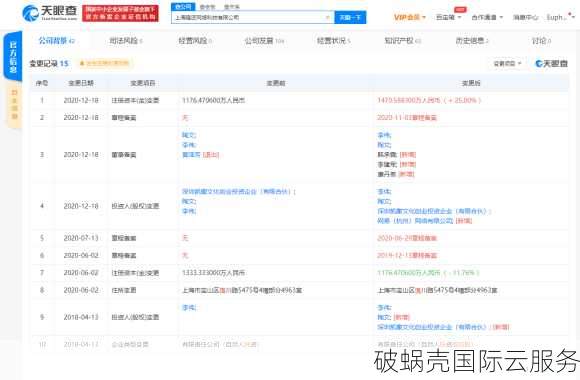This screenshot has width=580, height=380.
Task: Open the VIP会员 dropdown
Action: pyautogui.click(x=409, y=17)
